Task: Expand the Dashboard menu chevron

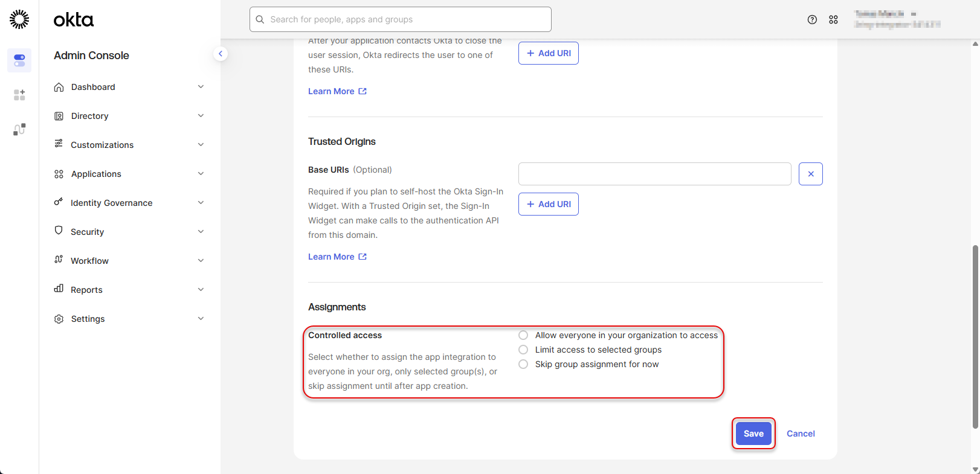Action: click(201, 87)
